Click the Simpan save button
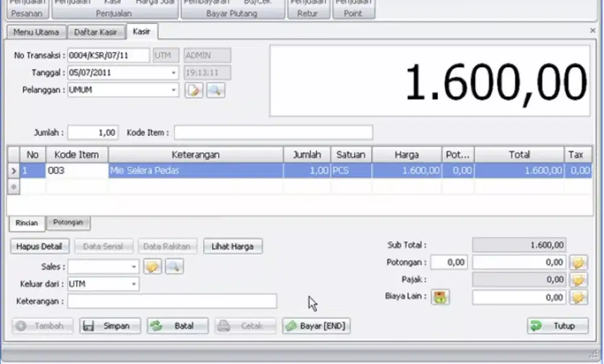 [111, 326]
